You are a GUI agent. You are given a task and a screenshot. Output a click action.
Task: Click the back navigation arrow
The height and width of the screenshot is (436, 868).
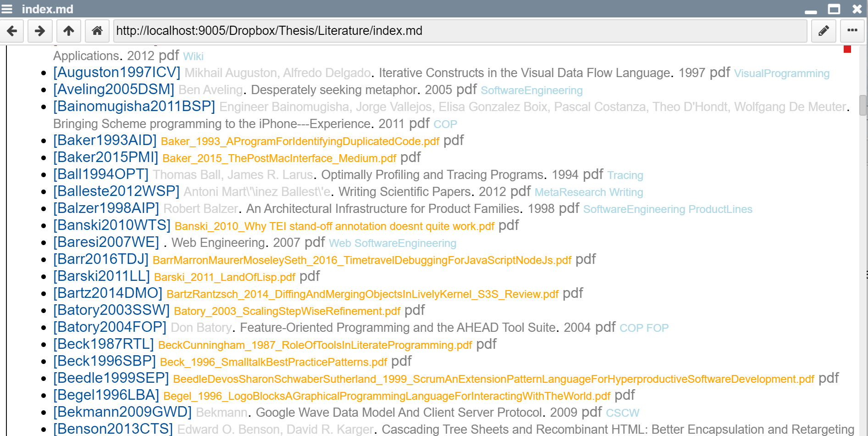pyautogui.click(x=12, y=31)
